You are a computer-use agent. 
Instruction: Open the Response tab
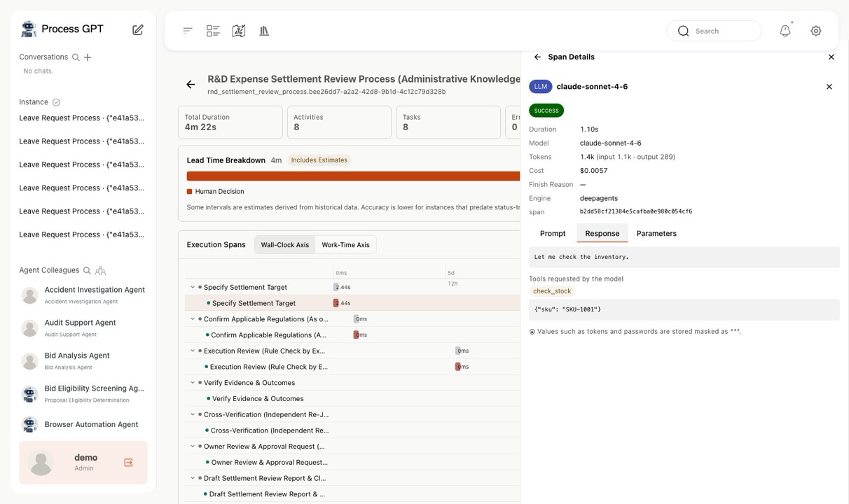602,234
